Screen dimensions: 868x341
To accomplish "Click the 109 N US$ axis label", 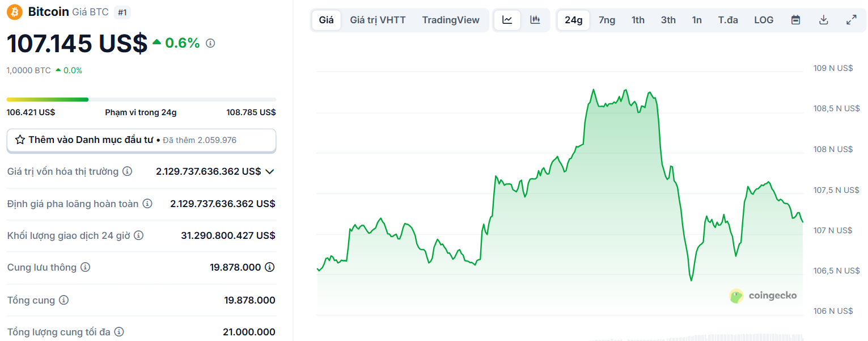I will 833,68.
